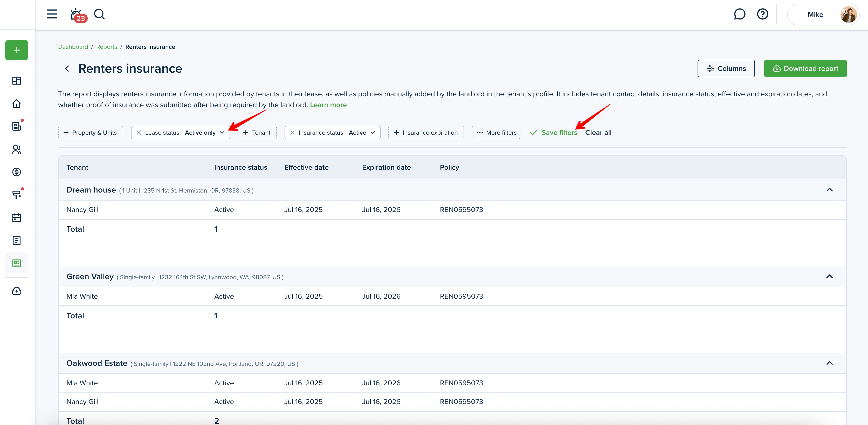The width and height of the screenshot is (868, 425).
Task: Remove the Insurance status filter with X
Action: click(x=292, y=133)
